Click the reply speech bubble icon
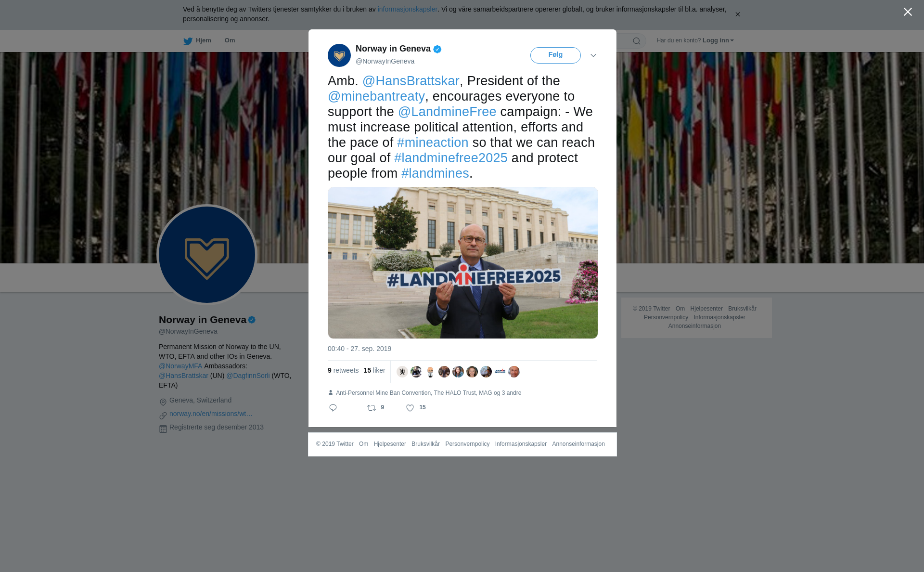 [x=333, y=408]
